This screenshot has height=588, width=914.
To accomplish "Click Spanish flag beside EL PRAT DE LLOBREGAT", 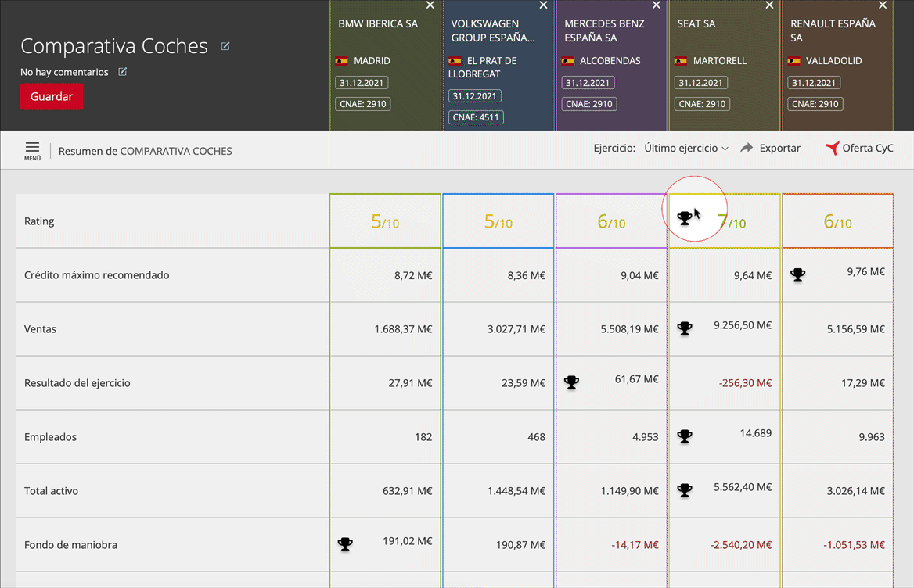I will click(x=455, y=60).
